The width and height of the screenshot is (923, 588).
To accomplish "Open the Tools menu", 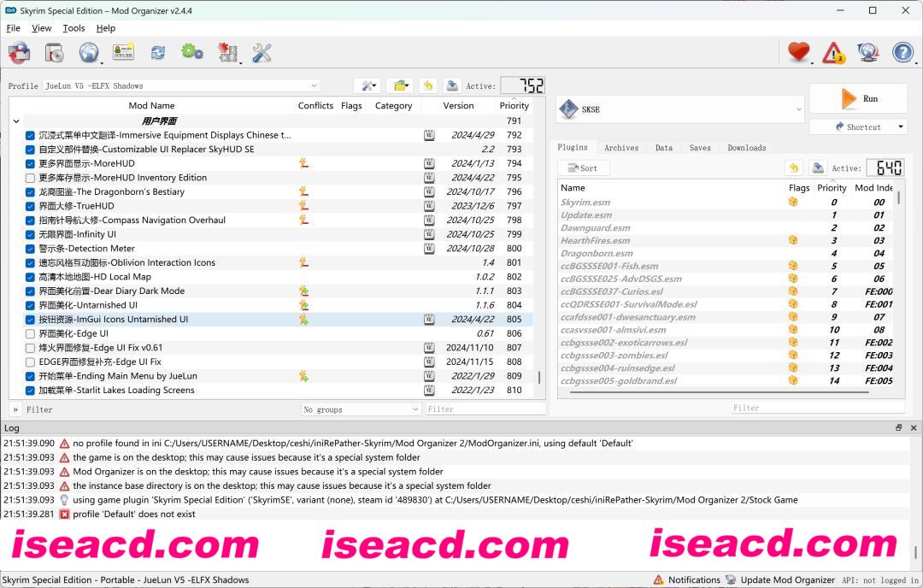I will click(x=73, y=28).
